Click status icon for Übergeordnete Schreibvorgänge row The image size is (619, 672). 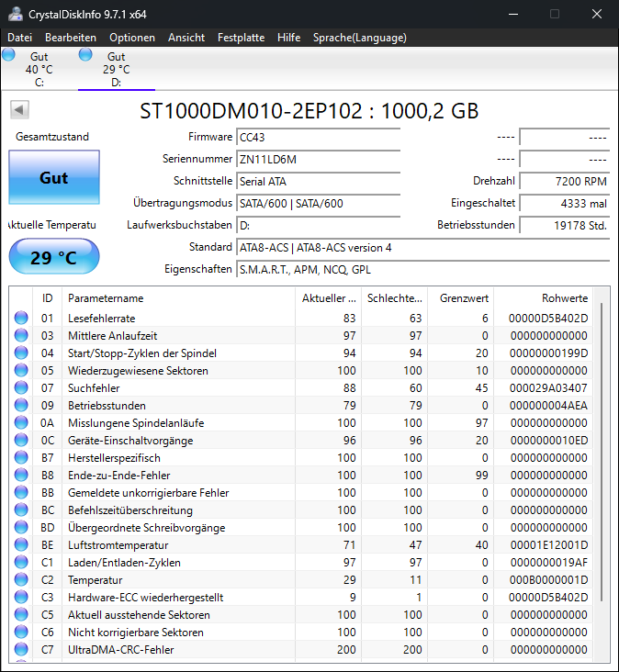[x=21, y=528]
